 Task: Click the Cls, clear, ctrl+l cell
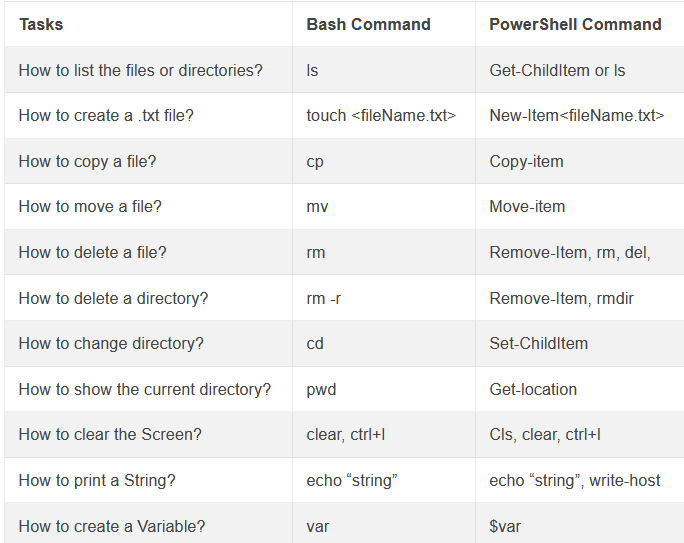coord(544,434)
